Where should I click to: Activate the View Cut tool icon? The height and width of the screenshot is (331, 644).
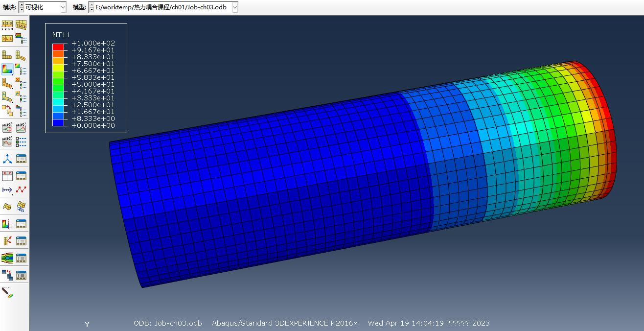point(7,224)
